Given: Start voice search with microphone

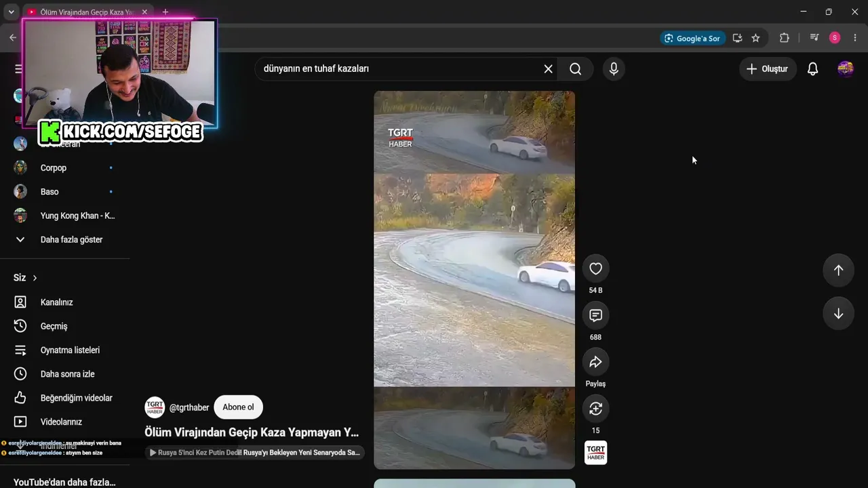Looking at the screenshot, I should pyautogui.click(x=614, y=68).
